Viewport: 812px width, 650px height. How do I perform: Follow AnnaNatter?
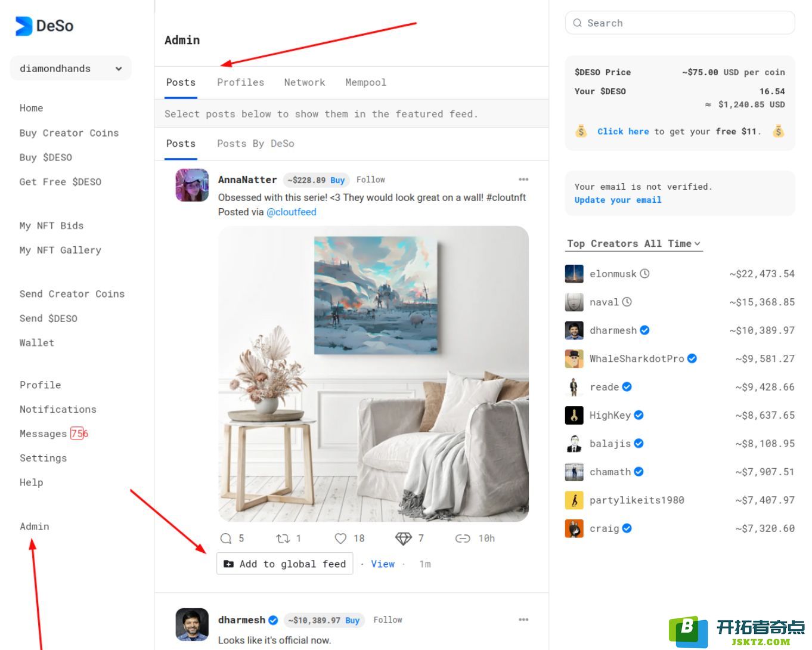(x=371, y=179)
